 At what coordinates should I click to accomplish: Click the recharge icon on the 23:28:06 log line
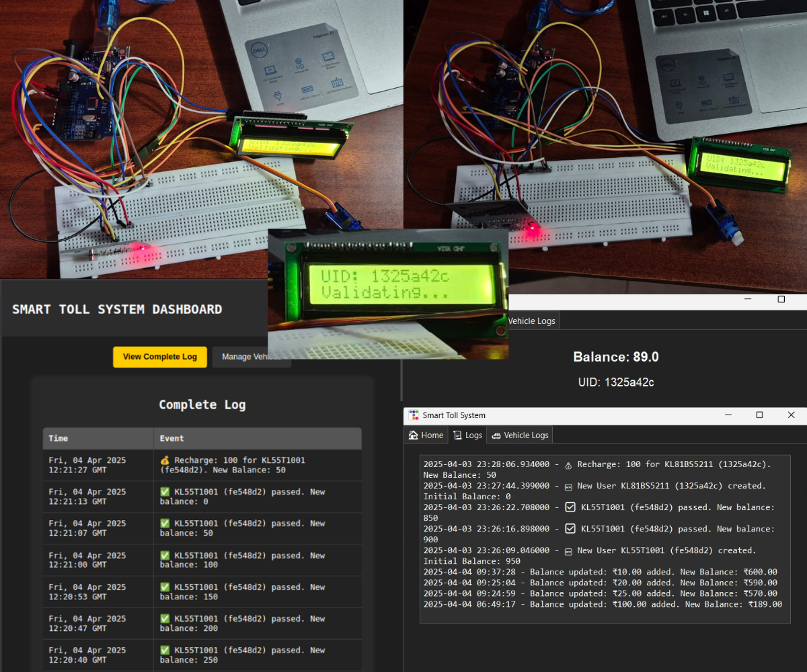568,466
